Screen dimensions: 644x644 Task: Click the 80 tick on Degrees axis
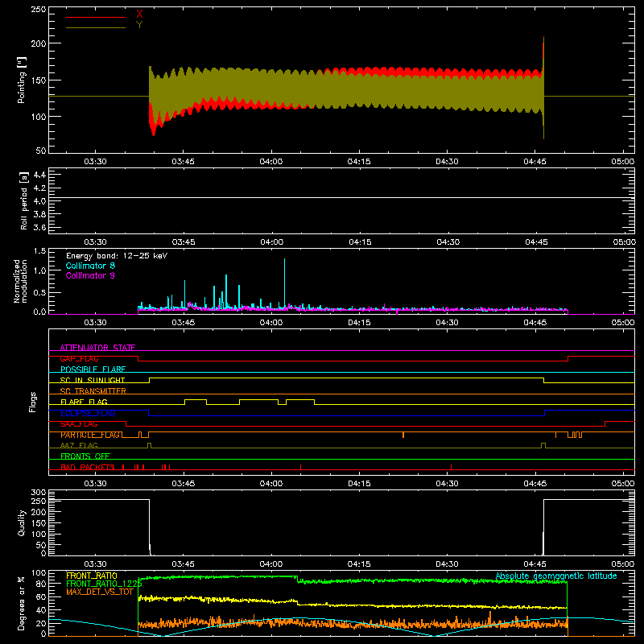click(41, 584)
